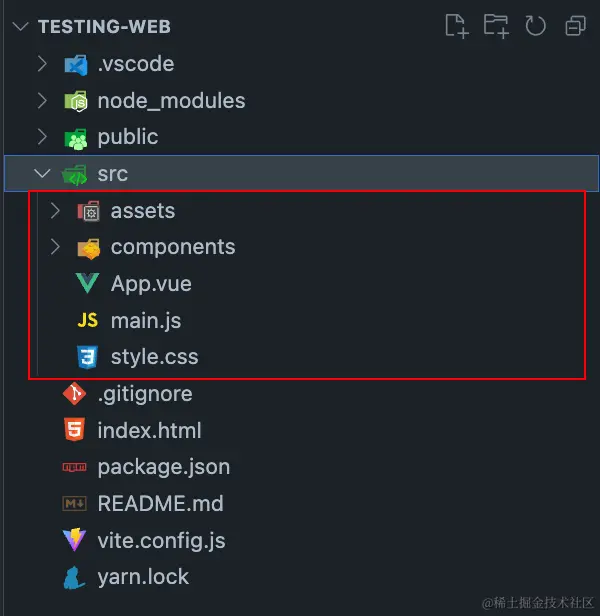Expand the assets folder
This screenshot has width=600, height=616.
pyautogui.click(x=143, y=211)
